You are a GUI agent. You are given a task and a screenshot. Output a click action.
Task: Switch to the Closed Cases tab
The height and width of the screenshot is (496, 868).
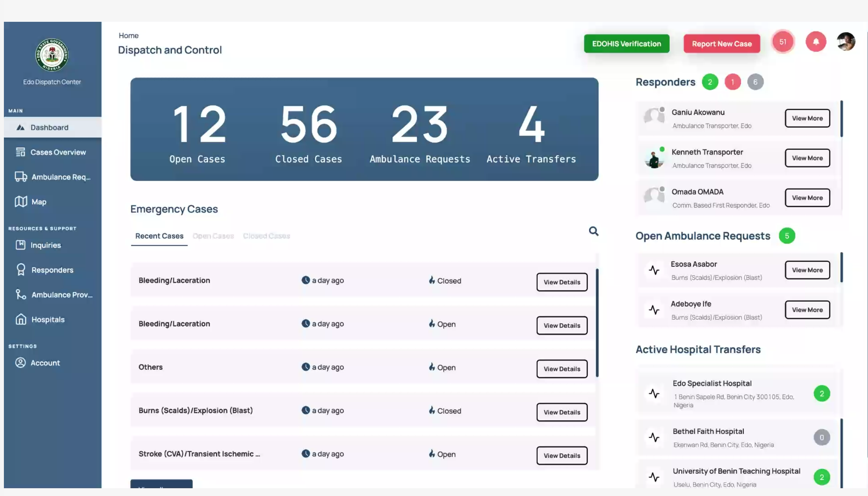[266, 236]
